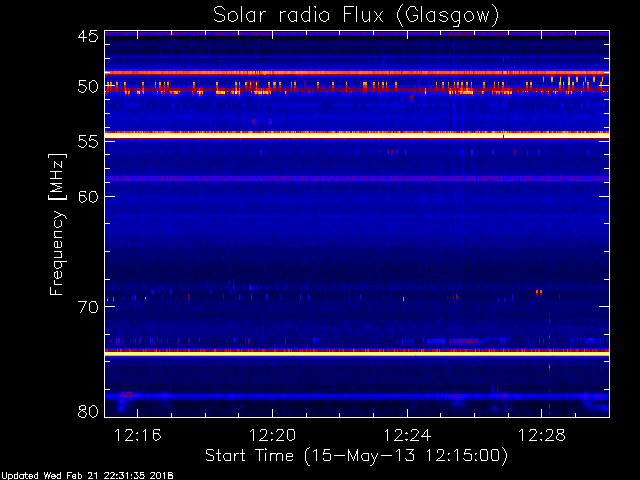Click the bright white emission band near 55 MHz
Image resolution: width=640 pixels, height=480 pixels.
point(357,135)
